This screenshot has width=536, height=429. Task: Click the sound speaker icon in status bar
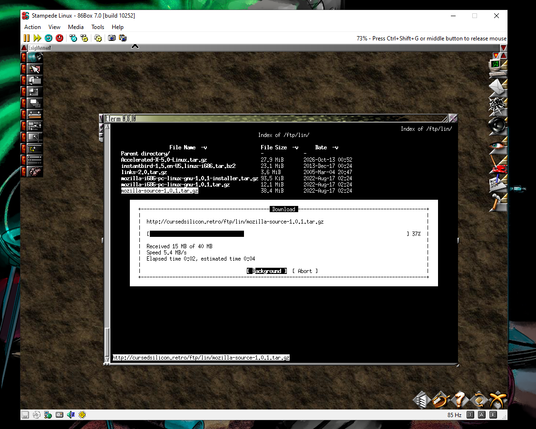pyautogui.click(x=71, y=415)
